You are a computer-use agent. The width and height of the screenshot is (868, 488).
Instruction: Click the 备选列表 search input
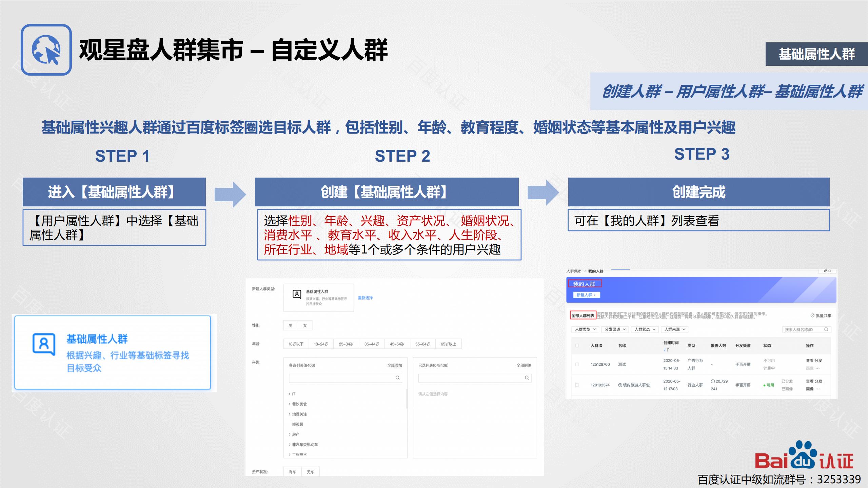click(x=345, y=378)
